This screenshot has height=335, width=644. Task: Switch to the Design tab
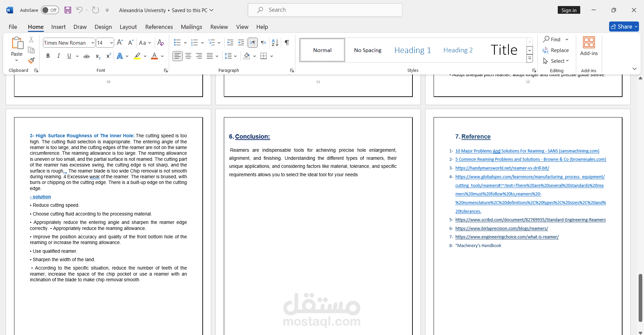point(103,27)
